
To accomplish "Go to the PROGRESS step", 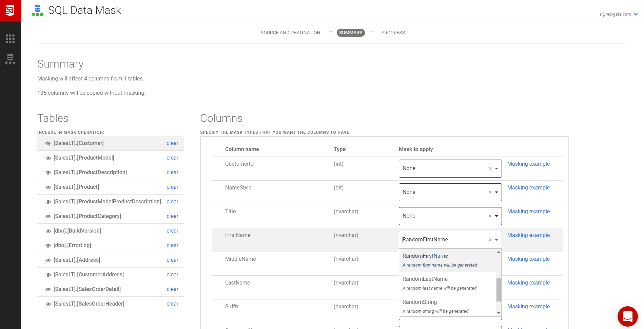I will tap(393, 33).
